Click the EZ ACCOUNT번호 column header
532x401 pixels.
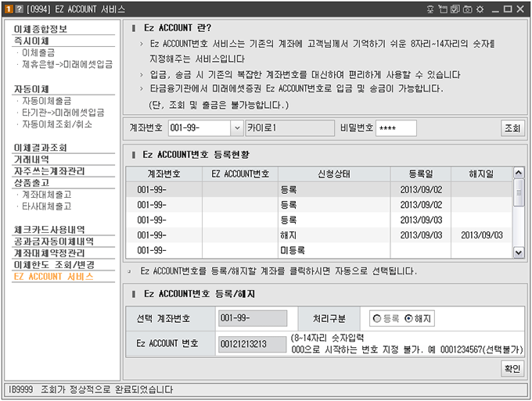[x=240, y=174]
